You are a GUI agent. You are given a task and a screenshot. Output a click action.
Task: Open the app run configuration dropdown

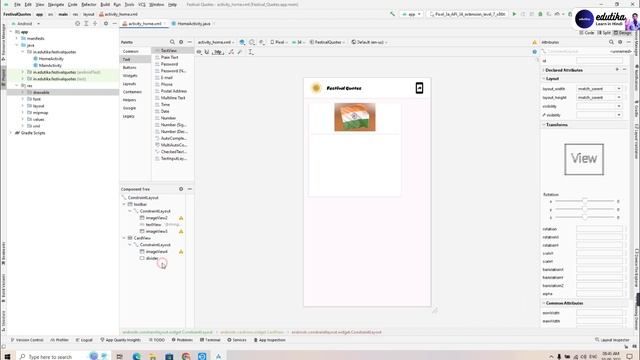coord(411,14)
